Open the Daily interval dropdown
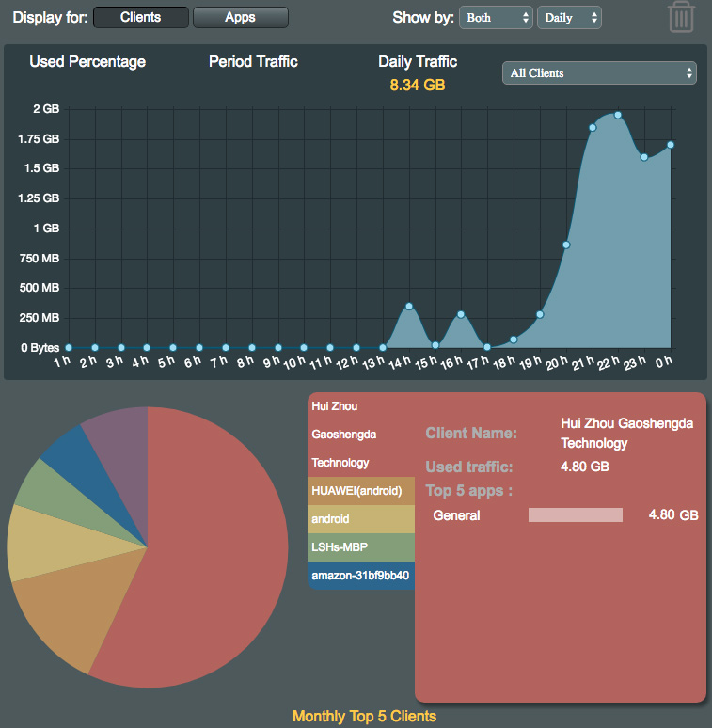712x728 pixels. pyautogui.click(x=568, y=18)
